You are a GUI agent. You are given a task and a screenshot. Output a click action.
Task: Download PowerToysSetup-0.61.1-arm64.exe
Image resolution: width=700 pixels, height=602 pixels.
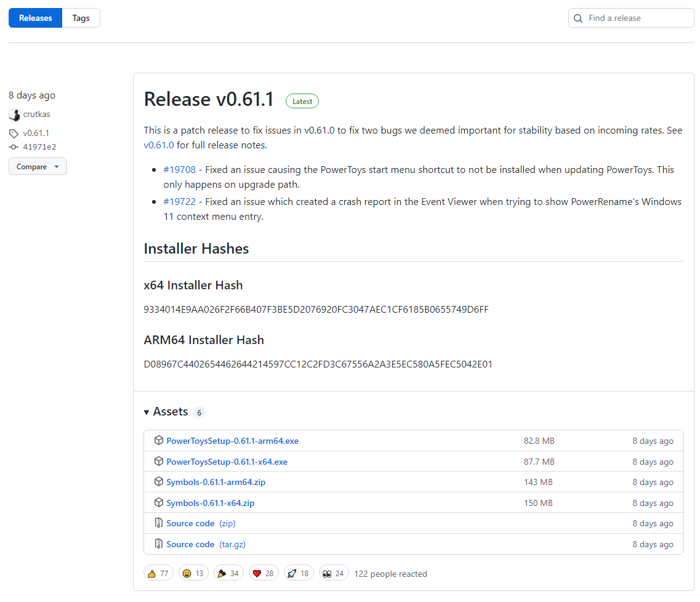click(232, 441)
